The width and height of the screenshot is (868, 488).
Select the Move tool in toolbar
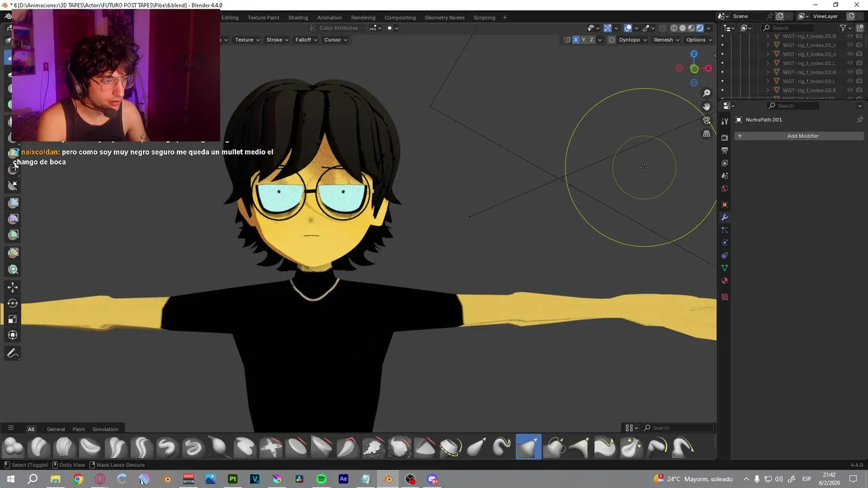(x=13, y=287)
